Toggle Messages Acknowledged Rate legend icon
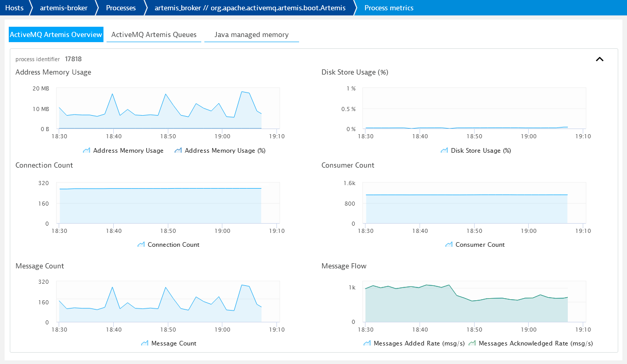This screenshot has height=364, width=627. (472, 343)
